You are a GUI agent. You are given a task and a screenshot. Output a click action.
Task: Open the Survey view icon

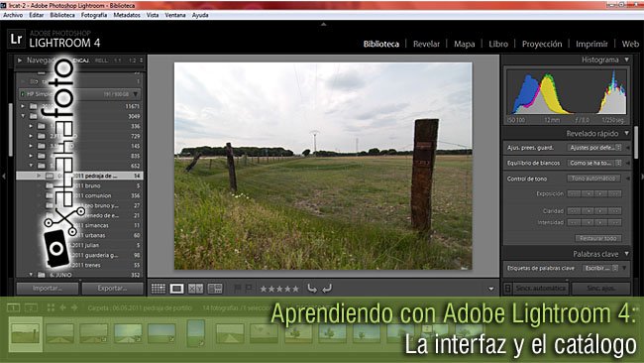215,289
